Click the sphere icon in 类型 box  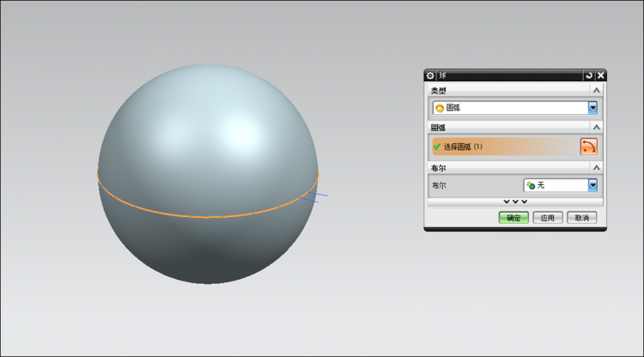tap(440, 108)
